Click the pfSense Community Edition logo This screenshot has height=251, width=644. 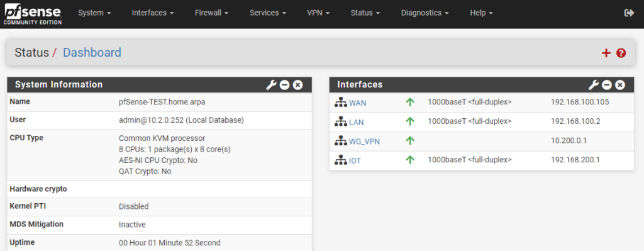coord(33,14)
